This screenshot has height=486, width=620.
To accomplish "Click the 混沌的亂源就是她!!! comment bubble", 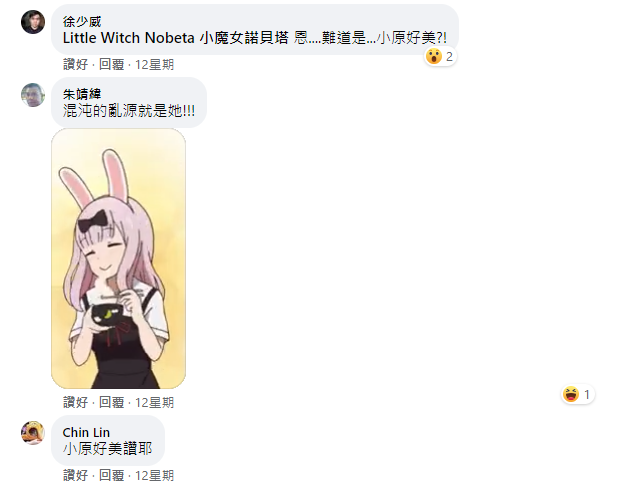I will click(x=129, y=102).
